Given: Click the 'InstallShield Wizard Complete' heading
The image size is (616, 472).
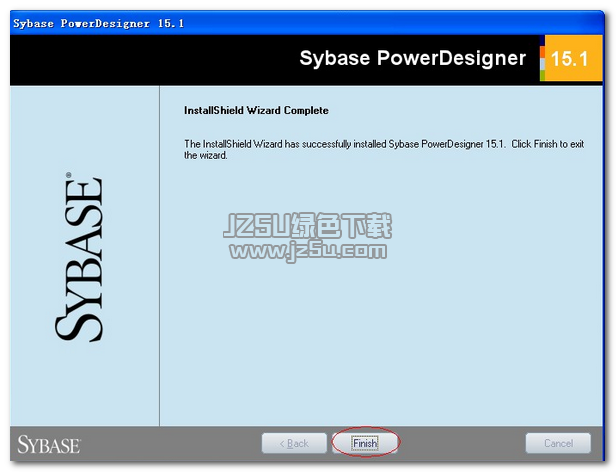Looking at the screenshot, I should [x=256, y=110].
